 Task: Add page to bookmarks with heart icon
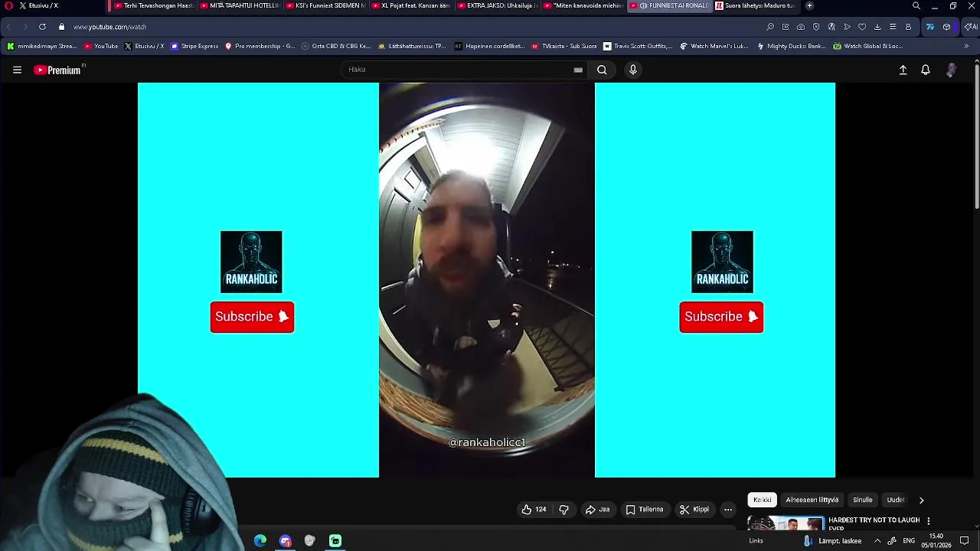pyautogui.click(x=862, y=27)
